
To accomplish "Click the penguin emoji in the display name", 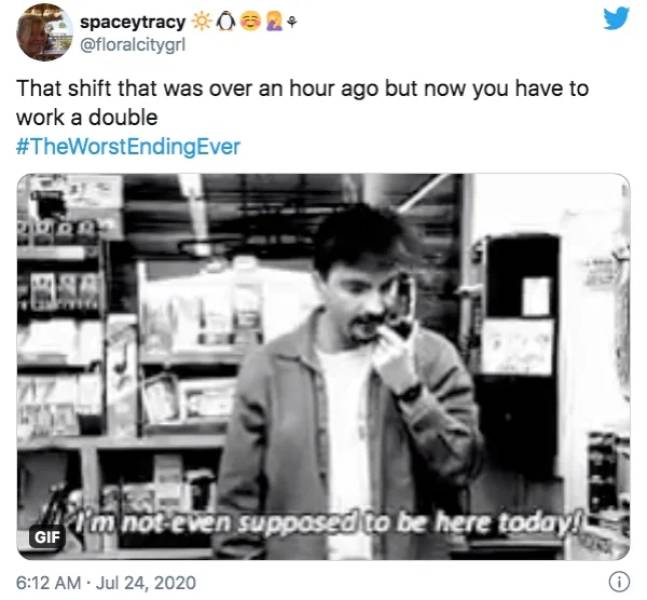I will click(226, 23).
